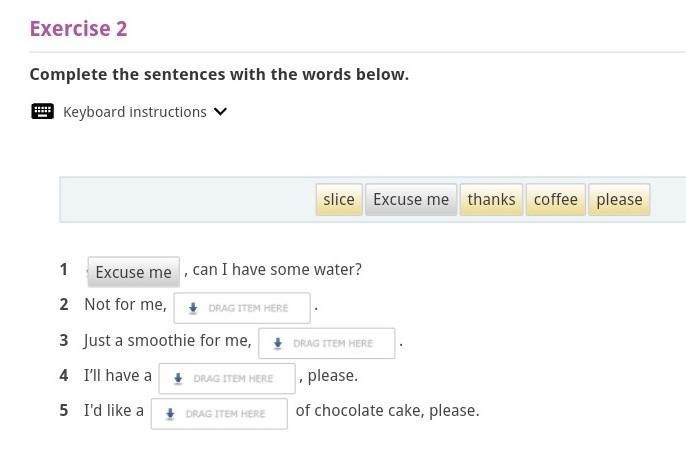Click the down-arrow icon in sentence 5 drop box

pyautogui.click(x=170, y=413)
